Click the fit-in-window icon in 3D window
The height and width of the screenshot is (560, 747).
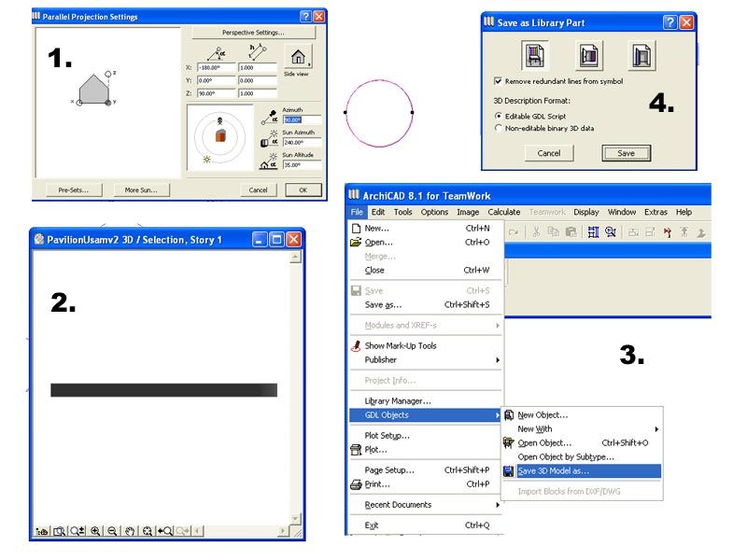(148, 531)
